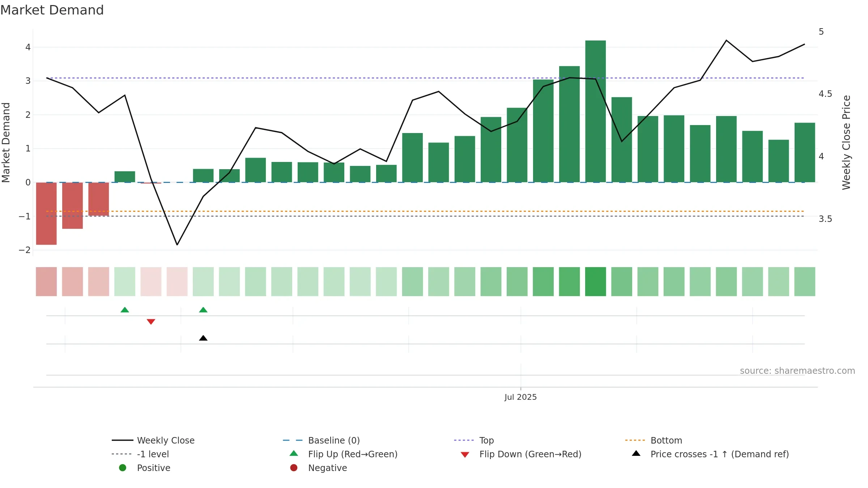This screenshot has height=488, width=868.
Task: Click the tallest green demand bar
Action: click(x=596, y=111)
